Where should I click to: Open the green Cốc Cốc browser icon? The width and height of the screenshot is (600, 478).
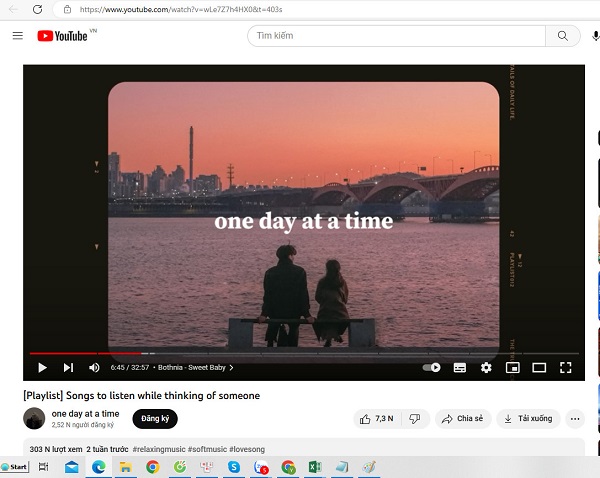point(180,467)
